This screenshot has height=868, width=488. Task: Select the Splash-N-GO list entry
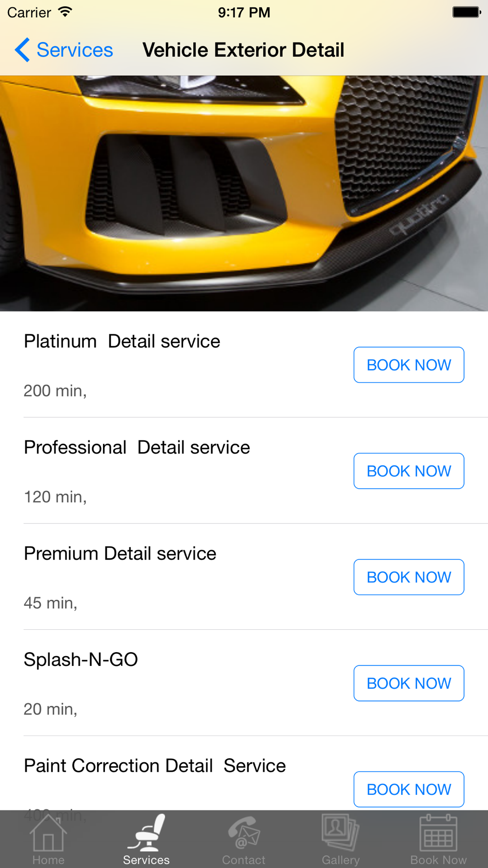coord(81,660)
